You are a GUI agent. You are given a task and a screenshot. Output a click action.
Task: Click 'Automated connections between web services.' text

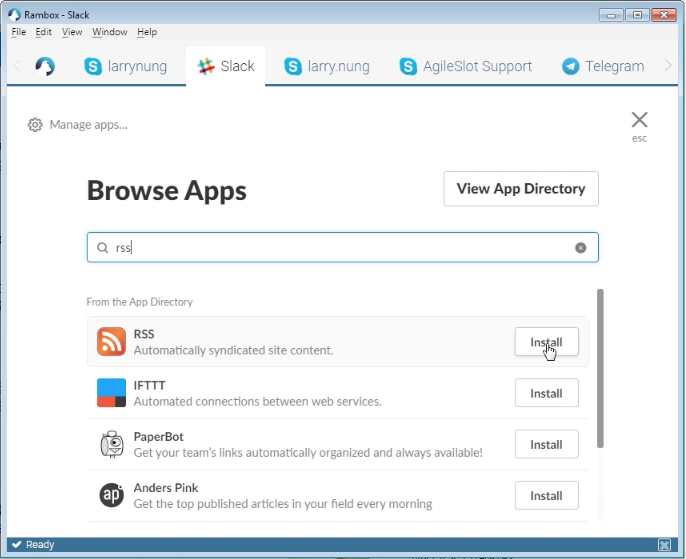click(257, 402)
